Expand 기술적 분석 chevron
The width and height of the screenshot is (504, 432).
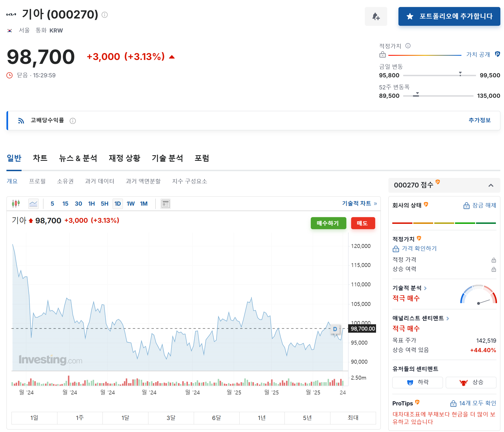[x=425, y=288]
